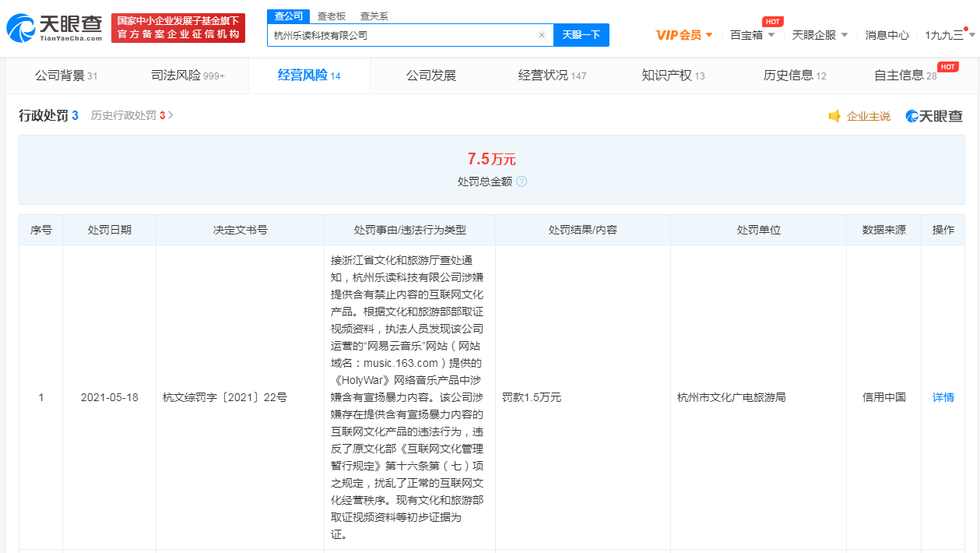This screenshot has height=553, width=980.
Task: Switch to the 查关系 search tab
Action: click(x=374, y=16)
